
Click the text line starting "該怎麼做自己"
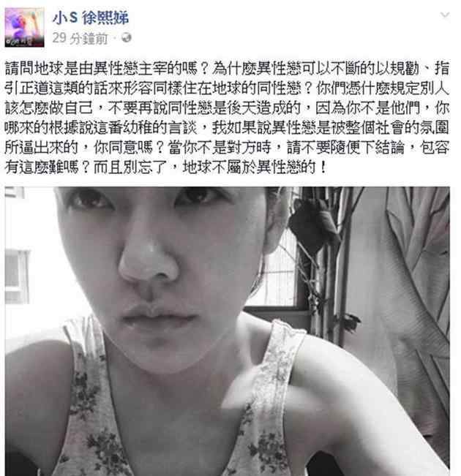(228, 107)
